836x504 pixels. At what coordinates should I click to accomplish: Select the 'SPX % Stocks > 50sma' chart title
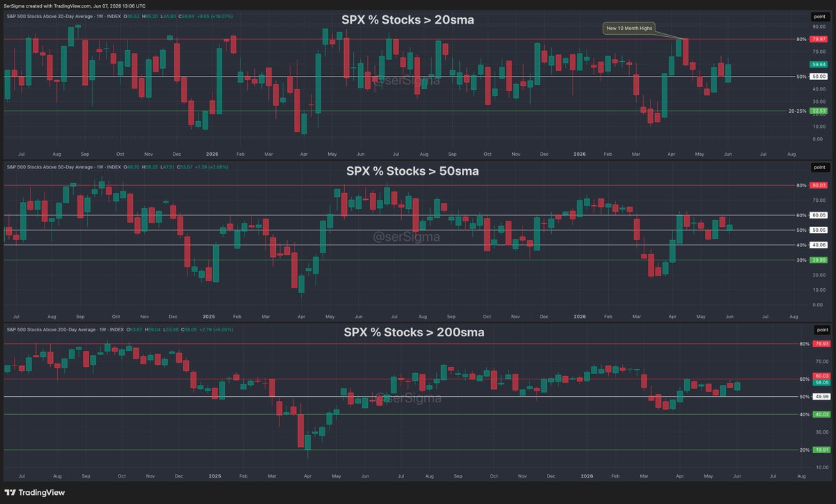412,171
